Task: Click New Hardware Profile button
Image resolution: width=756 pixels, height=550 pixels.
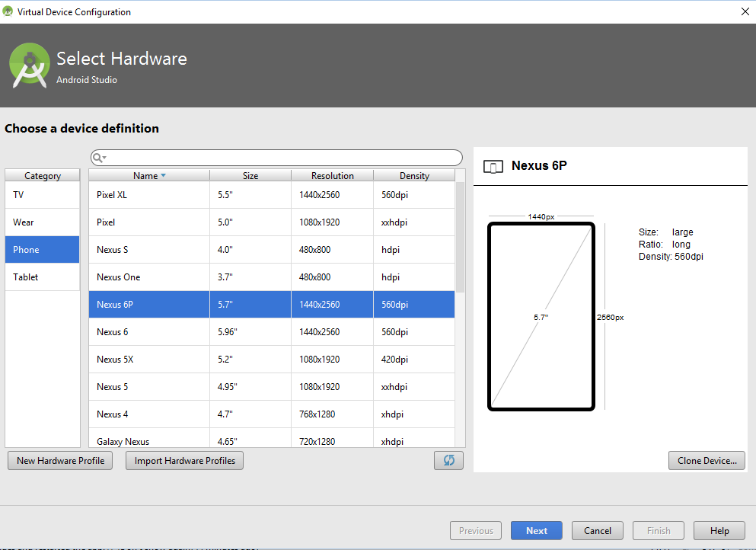Action: pyautogui.click(x=60, y=460)
